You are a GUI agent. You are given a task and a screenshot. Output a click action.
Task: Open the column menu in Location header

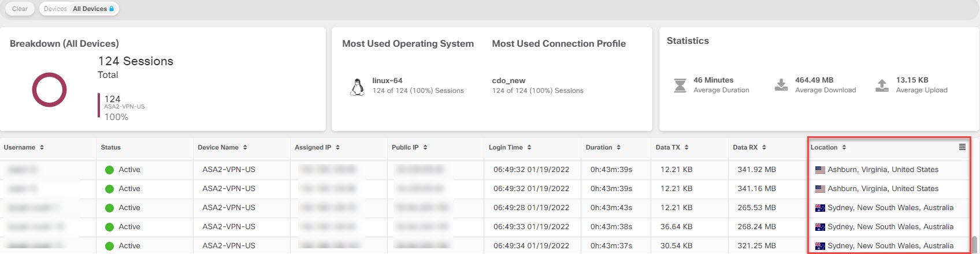click(962, 147)
